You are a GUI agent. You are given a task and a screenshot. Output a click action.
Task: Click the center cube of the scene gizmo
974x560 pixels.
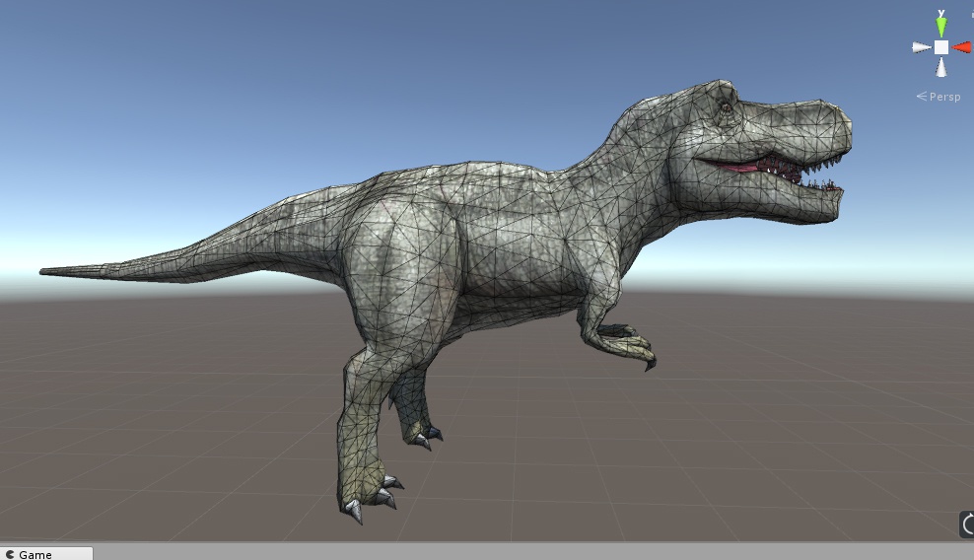941,47
